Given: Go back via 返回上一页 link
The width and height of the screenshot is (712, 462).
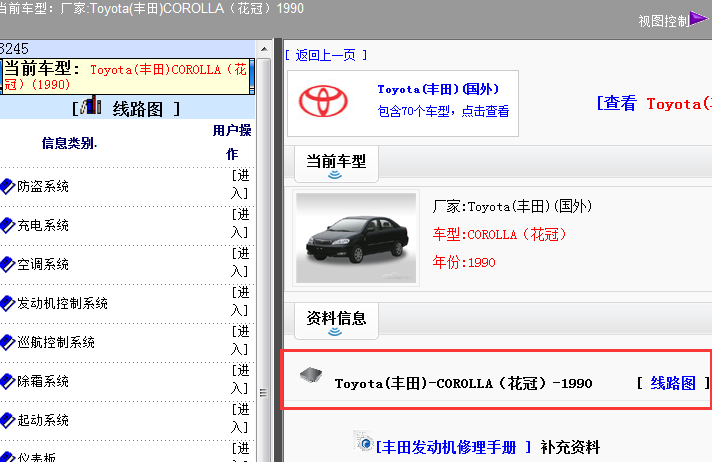Looking at the screenshot, I should pyautogui.click(x=326, y=55).
